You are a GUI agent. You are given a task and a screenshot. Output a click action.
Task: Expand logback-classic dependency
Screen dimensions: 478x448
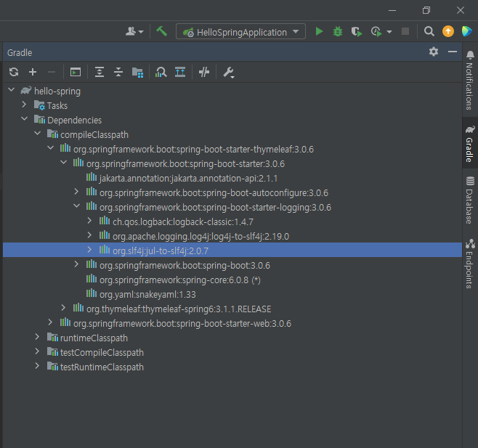point(89,220)
